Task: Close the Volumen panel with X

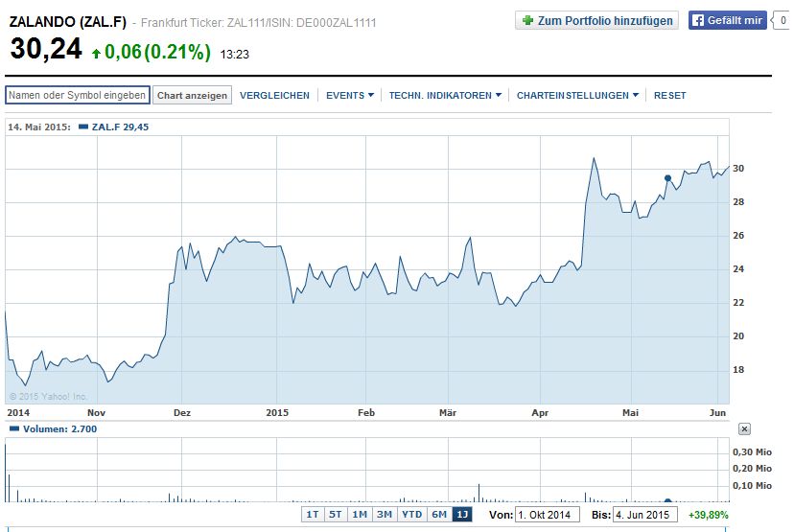Action: coord(744,428)
